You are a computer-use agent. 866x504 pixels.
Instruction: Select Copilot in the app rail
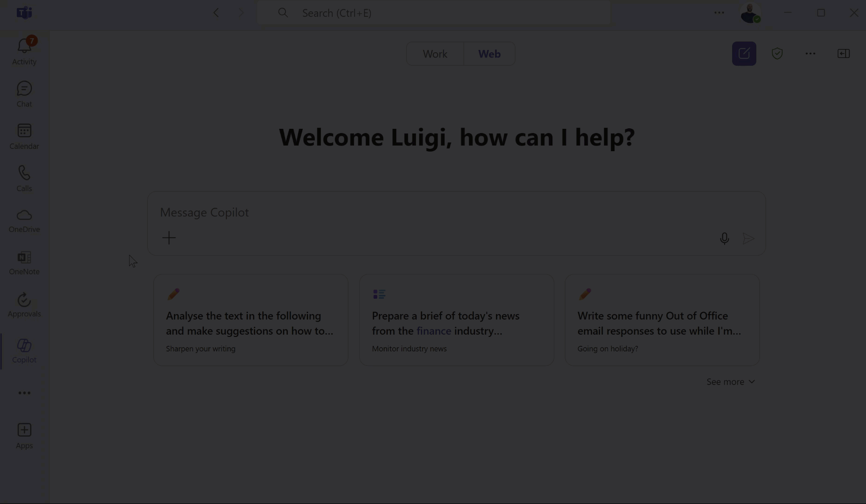24,351
